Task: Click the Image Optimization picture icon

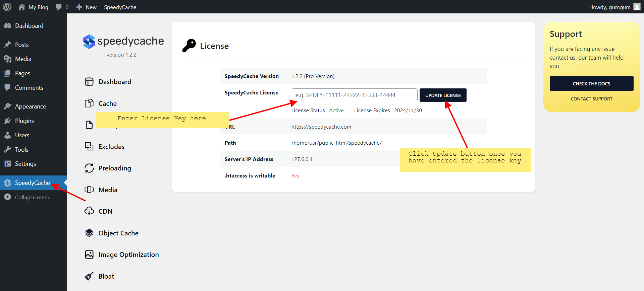Action: pyautogui.click(x=89, y=254)
